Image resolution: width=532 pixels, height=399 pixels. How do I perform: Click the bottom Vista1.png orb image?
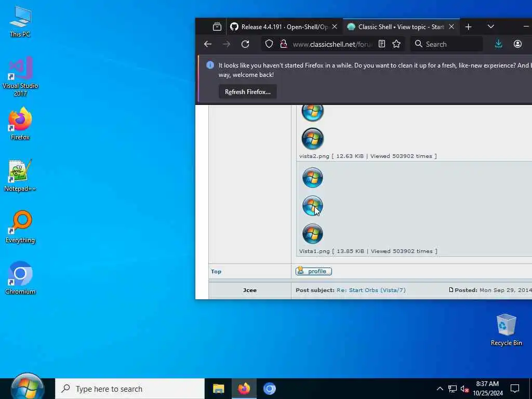(x=312, y=234)
